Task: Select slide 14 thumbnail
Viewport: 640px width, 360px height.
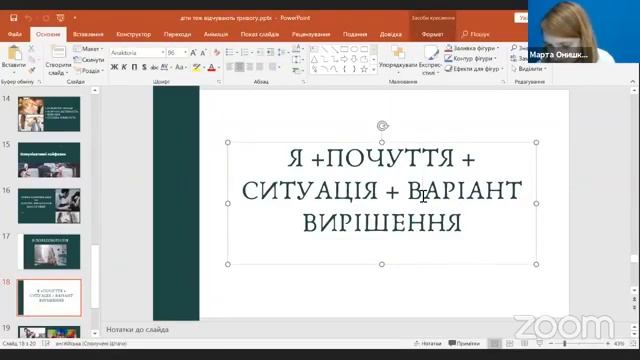Action: pyautogui.click(x=49, y=114)
